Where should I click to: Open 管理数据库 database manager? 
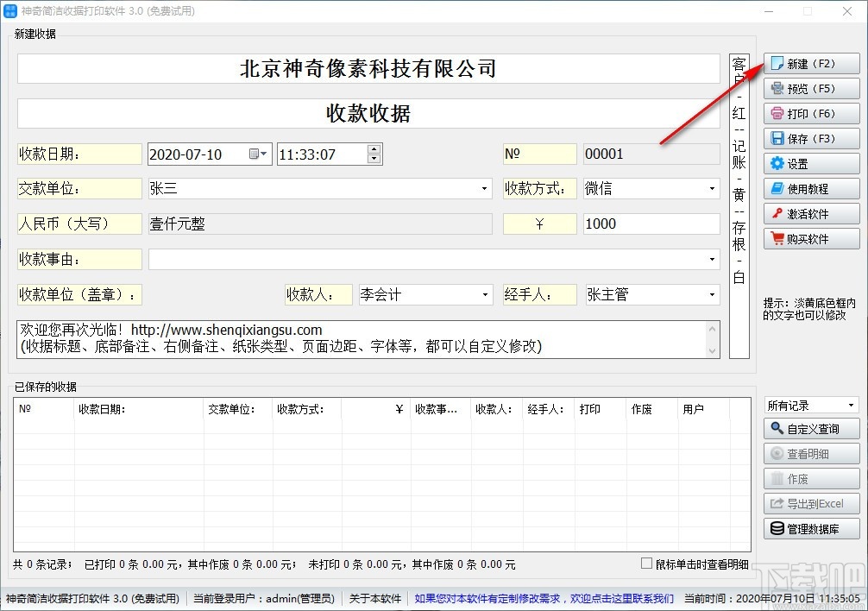pos(811,528)
